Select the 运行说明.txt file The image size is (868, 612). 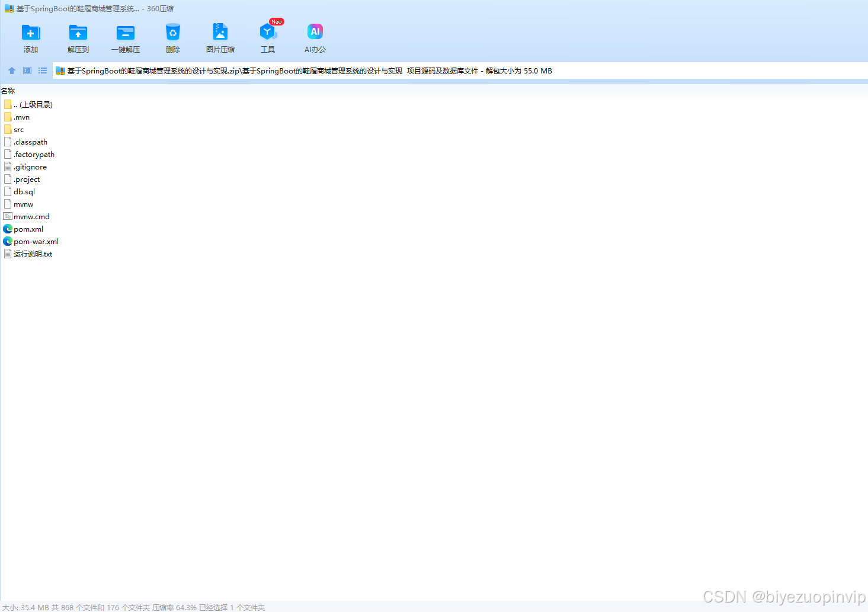point(28,254)
